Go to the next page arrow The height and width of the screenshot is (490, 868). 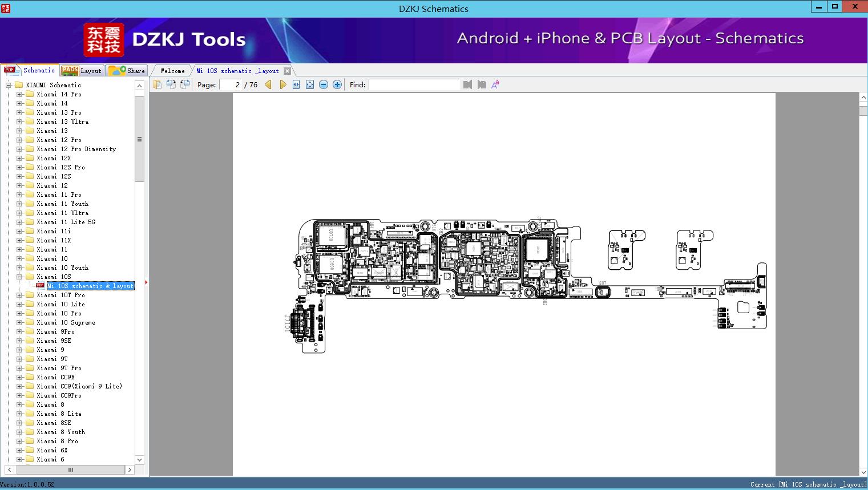[x=282, y=84]
